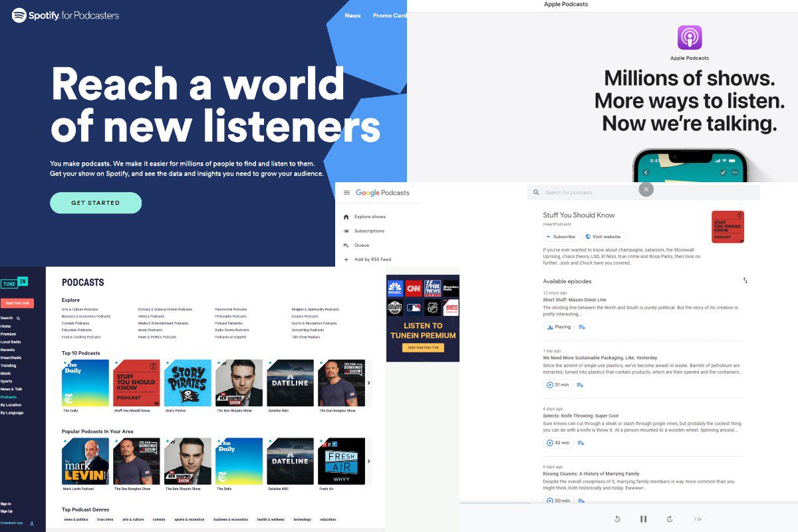Select the technology genre chip
This screenshot has height=532, width=798.
pyautogui.click(x=302, y=519)
